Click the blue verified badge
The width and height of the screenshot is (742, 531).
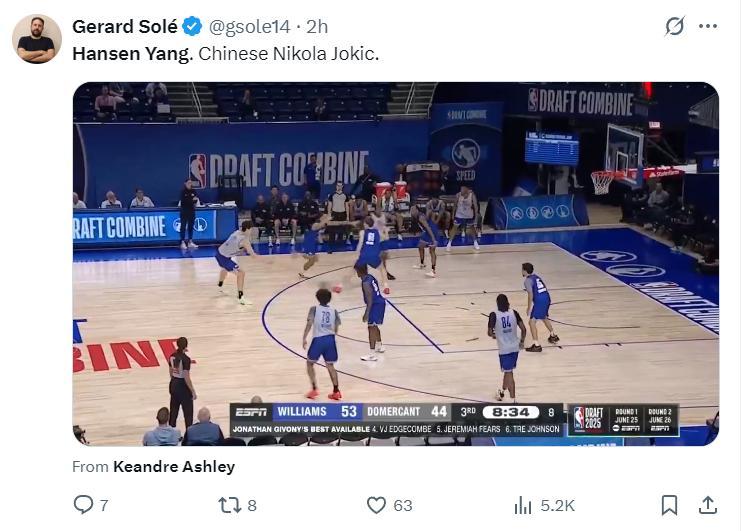192,27
